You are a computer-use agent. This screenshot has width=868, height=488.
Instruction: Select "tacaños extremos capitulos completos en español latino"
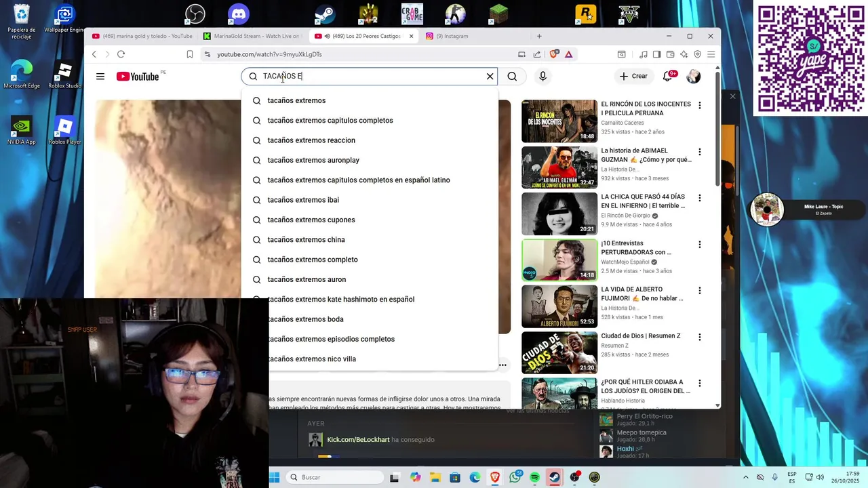370,180
